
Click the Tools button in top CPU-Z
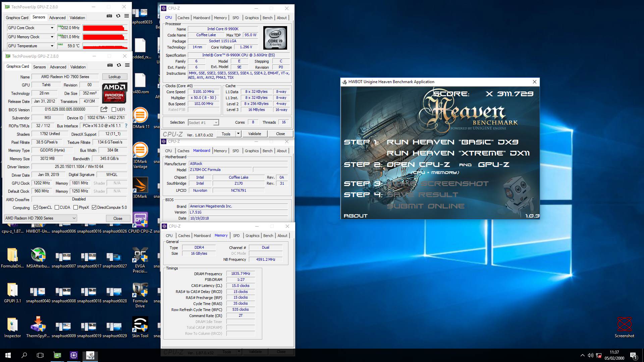point(226,134)
